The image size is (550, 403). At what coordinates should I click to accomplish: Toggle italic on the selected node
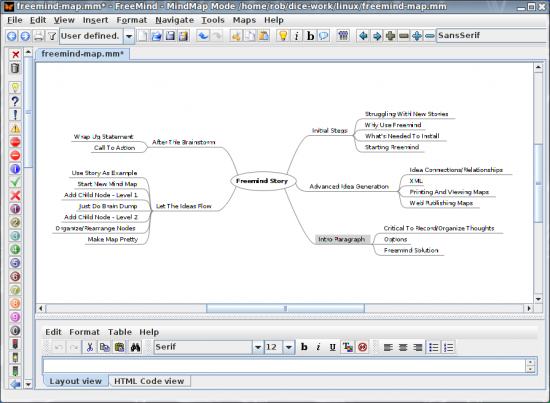[297, 36]
